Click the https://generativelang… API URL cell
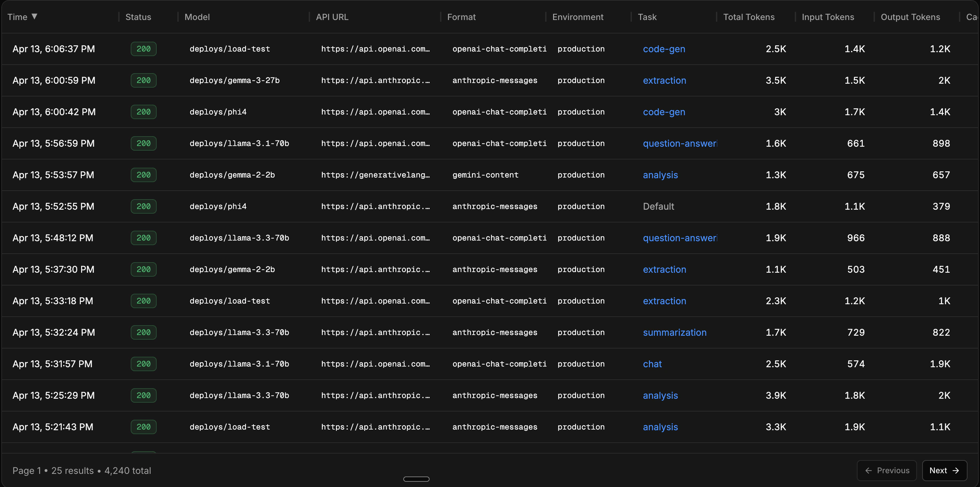 [x=375, y=175]
